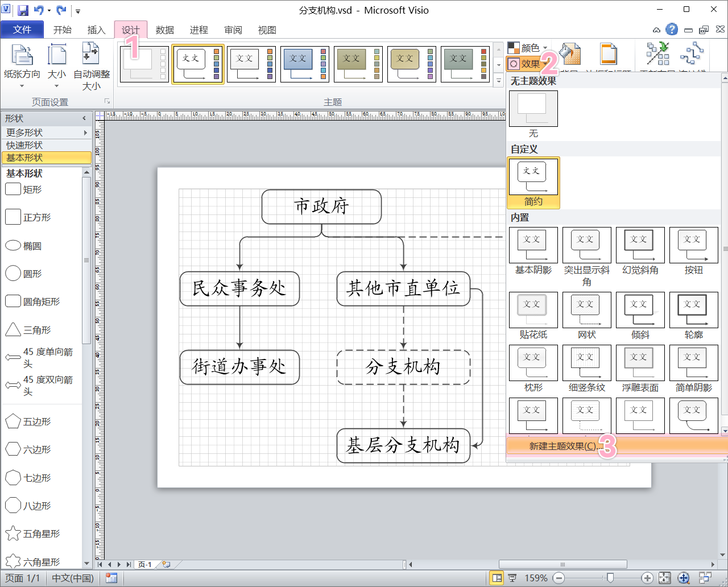Image resolution: width=728 pixels, height=587 pixels.
Task: Click the borders and titles page icon
Action: pyautogui.click(x=609, y=55)
